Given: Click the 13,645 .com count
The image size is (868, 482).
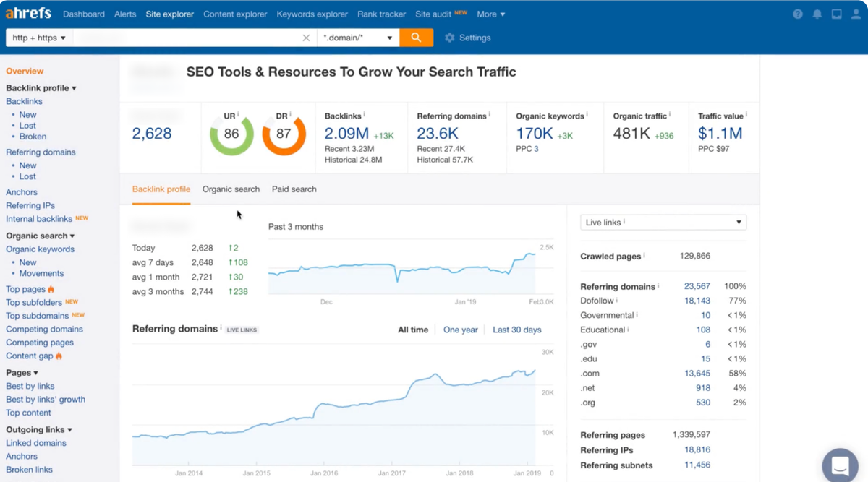Looking at the screenshot, I should pos(697,374).
